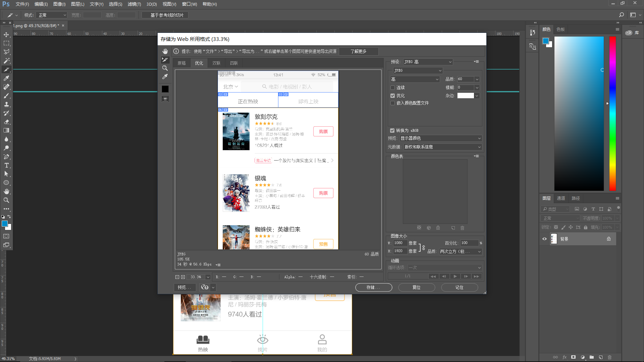Expand the 元数据 metadata dropdown
644x362 pixels.
point(442,147)
